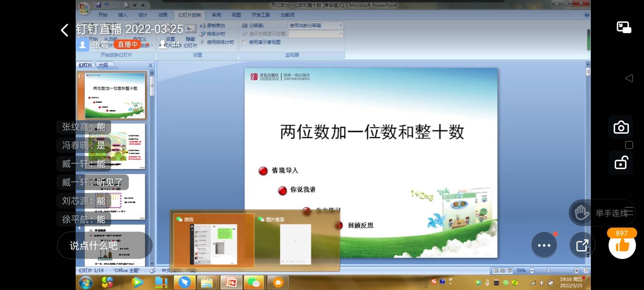Open Windows Explorer folder taskbar icon
Image resolution: width=644 pixels, height=290 pixels.
click(x=207, y=283)
